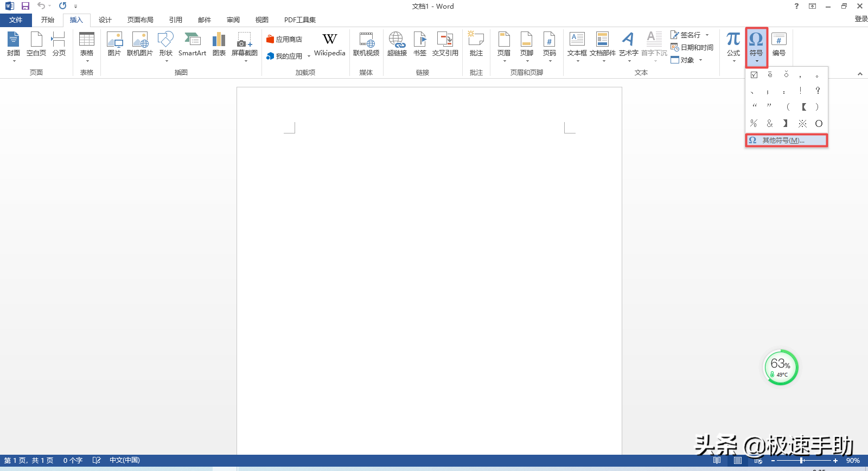This screenshot has height=471, width=868.
Task: Click the Wikipedia add-in icon
Action: (329, 44)
